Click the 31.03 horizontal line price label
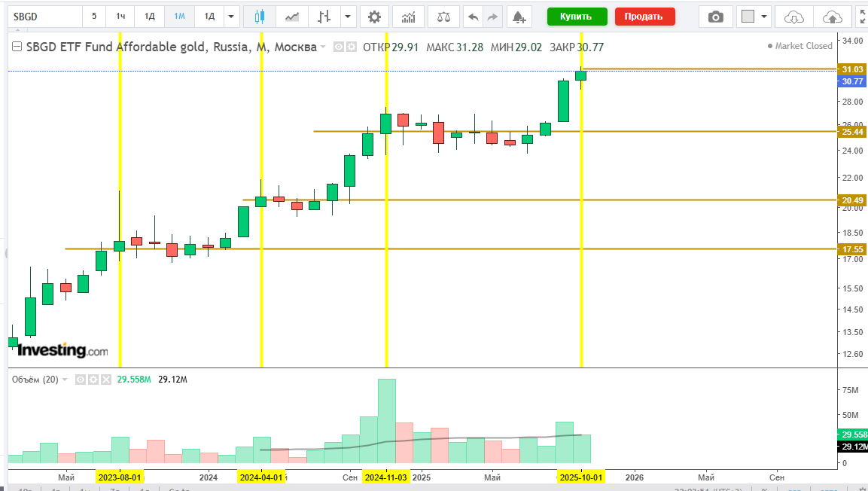868x491 pixels. point(851,69)
